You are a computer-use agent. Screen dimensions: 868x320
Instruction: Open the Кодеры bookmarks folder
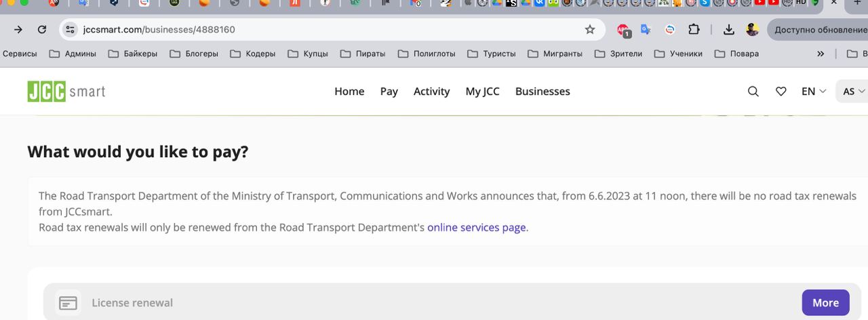coord(253,54)
